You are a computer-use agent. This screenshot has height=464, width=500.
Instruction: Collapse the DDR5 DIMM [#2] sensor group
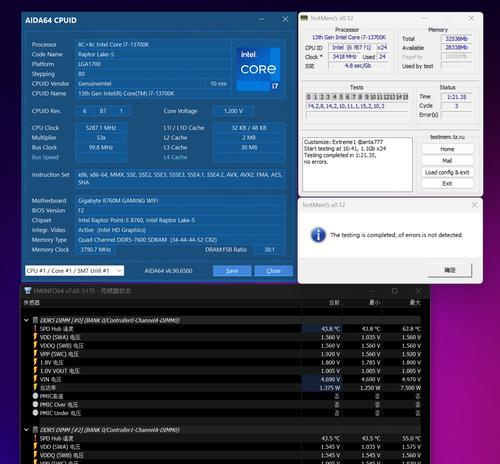point(26,430)
